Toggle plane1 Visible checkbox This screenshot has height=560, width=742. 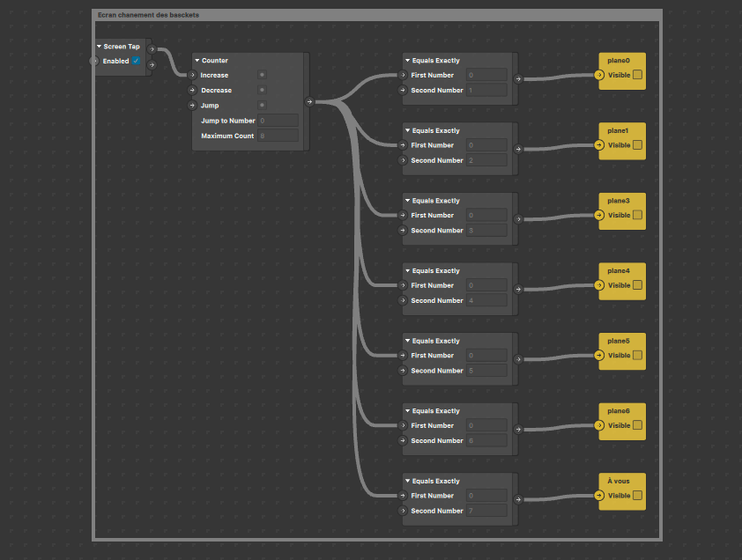[637, 144]
